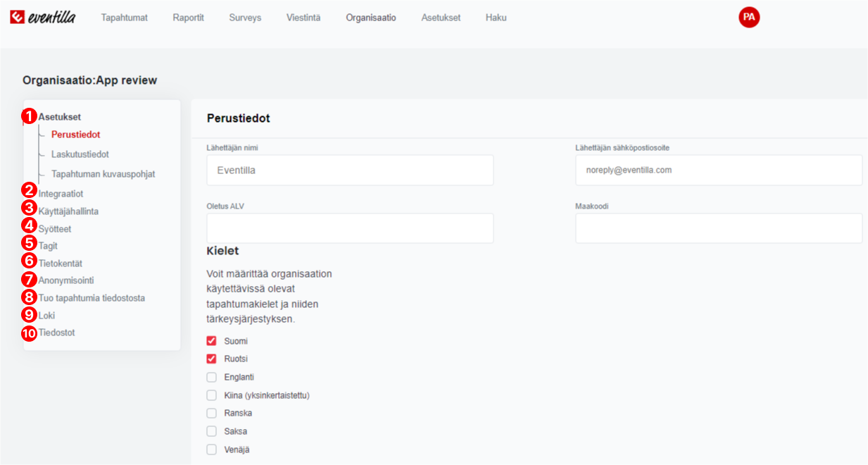Open Tuo tapahtumia tiedostosta
The width and height of the screenshot is (868, 465).
(92, 298)
